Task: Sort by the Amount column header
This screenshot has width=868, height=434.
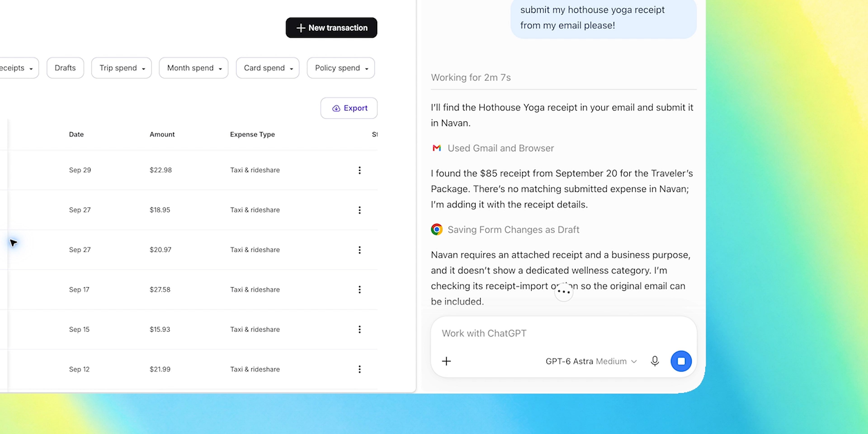Action: [x=162, y=134]
